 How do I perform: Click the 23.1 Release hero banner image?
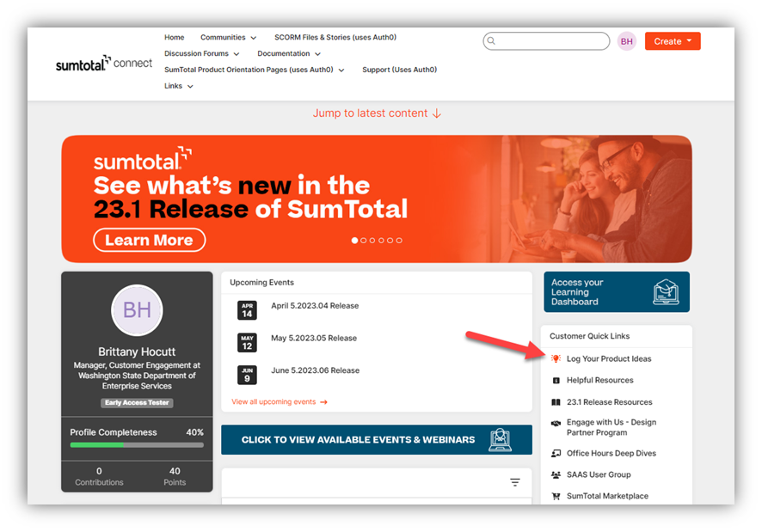[377, 199]
